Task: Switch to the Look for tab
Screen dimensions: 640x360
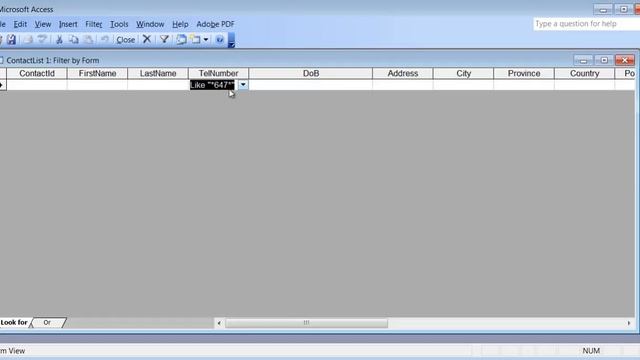Action: pos(14,322)
